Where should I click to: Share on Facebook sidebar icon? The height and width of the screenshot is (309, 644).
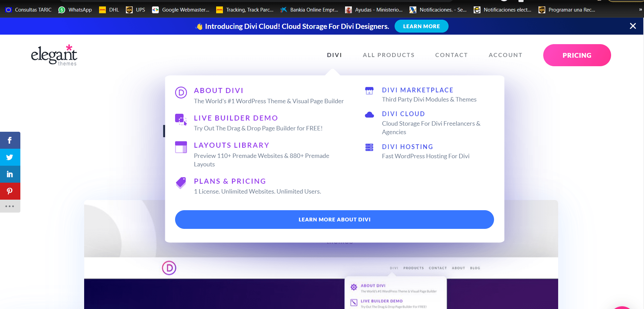click(x=10, y=140)
